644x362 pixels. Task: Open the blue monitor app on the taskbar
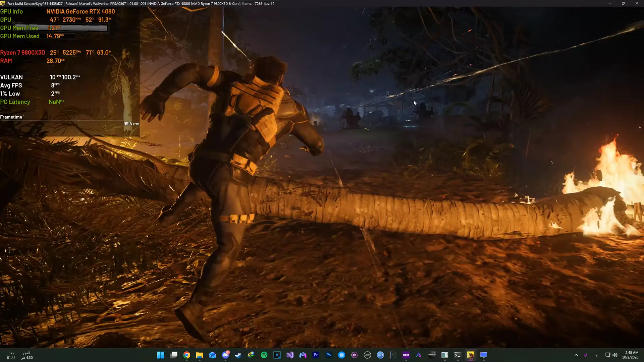pyautogui.click(x=483, y=355)
